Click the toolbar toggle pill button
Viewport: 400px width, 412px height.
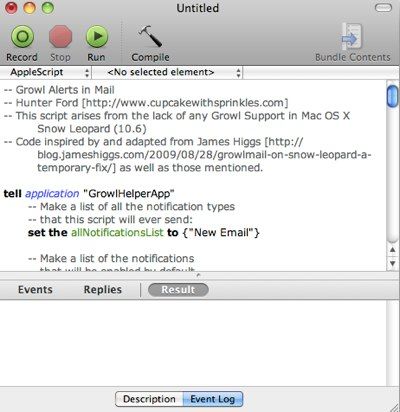[x=383, y=8]
